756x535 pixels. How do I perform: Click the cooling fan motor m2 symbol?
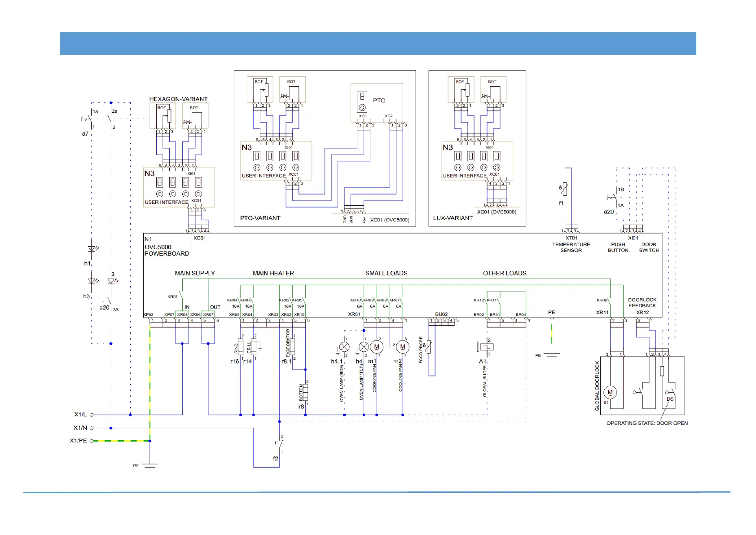click(x=403, y=347)
